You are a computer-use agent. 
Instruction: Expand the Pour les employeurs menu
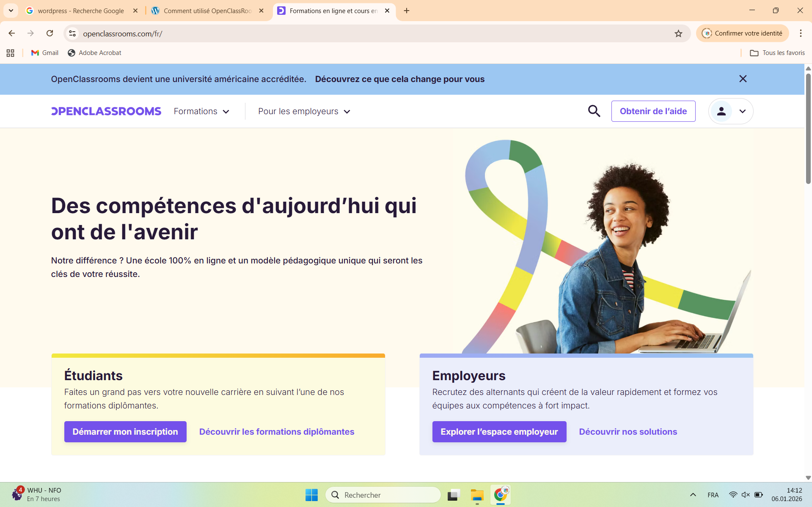[304, 111]
